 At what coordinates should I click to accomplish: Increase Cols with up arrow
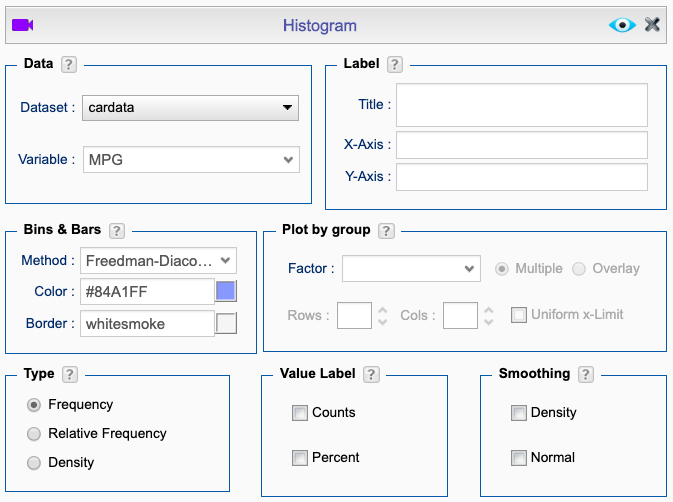pyautogui.click(x=488, y=310)
